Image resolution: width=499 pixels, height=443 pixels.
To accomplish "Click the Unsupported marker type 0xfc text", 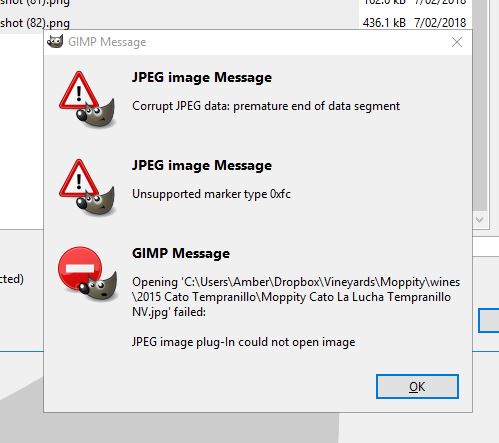I will [x=211, y=194].
